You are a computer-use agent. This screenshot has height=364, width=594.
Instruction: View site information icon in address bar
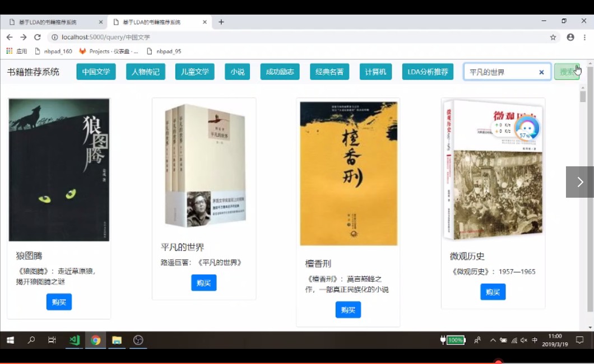54,37
